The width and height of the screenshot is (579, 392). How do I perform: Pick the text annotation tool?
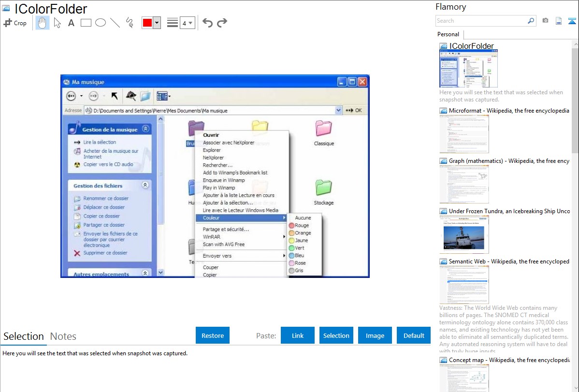tap(71, 23)
